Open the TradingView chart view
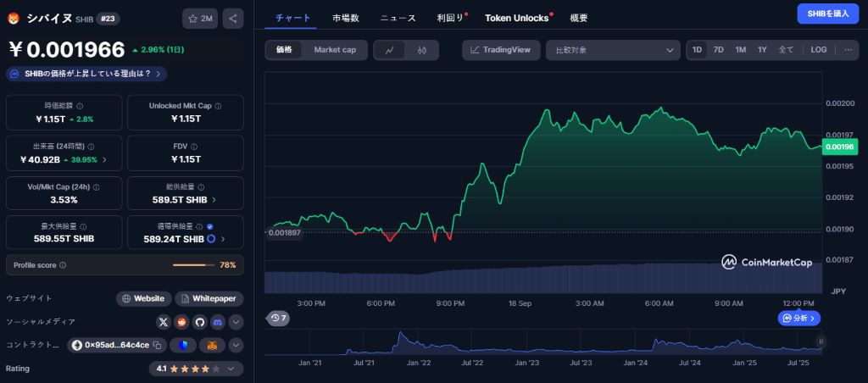868x383 pixels. pyautogui.click(x=501, y=50)
